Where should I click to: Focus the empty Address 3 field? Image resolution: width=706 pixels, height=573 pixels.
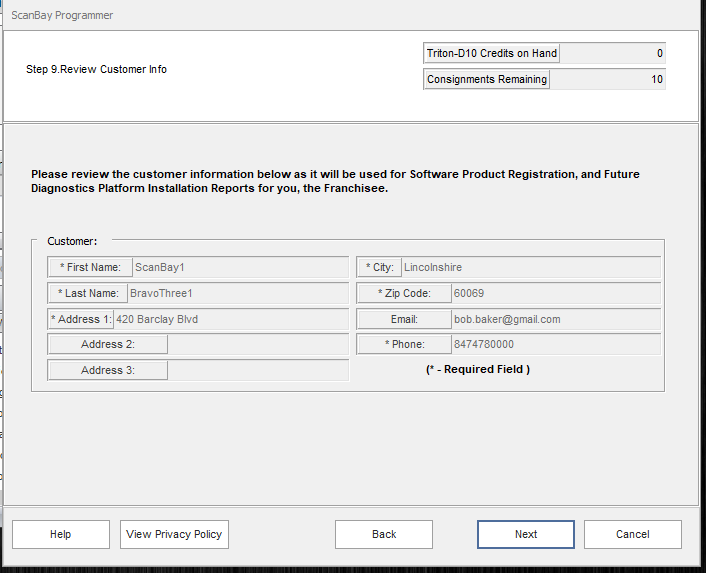[x=257, y=370]
